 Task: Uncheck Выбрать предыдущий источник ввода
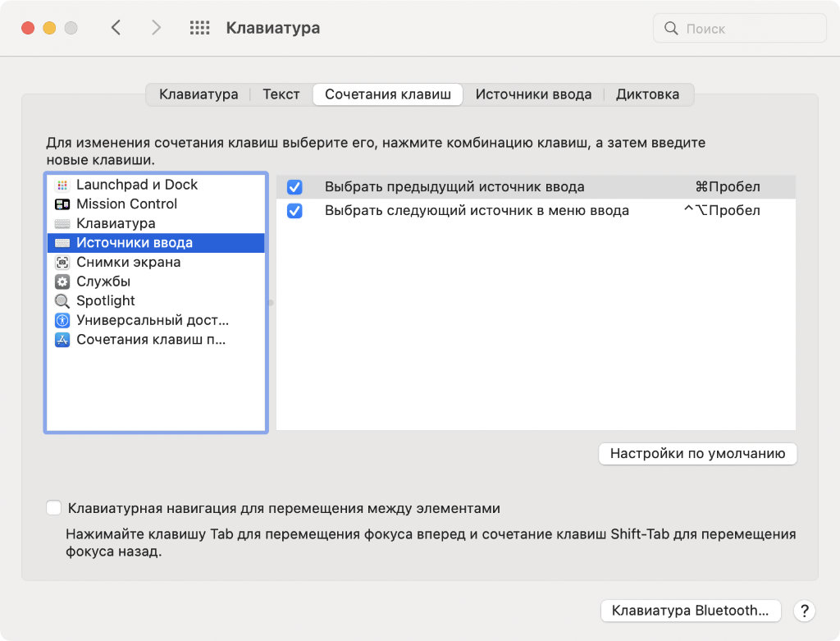(x=294, y=187)
